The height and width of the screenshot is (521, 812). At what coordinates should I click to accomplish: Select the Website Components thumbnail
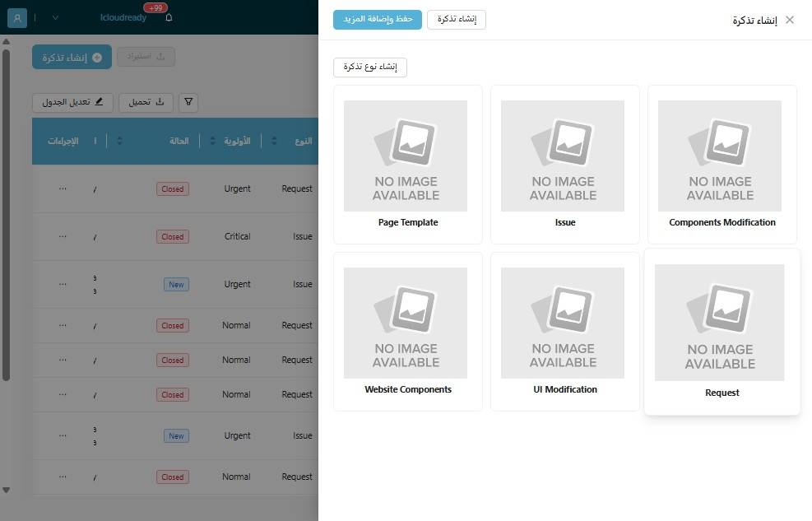coord(406,323)
